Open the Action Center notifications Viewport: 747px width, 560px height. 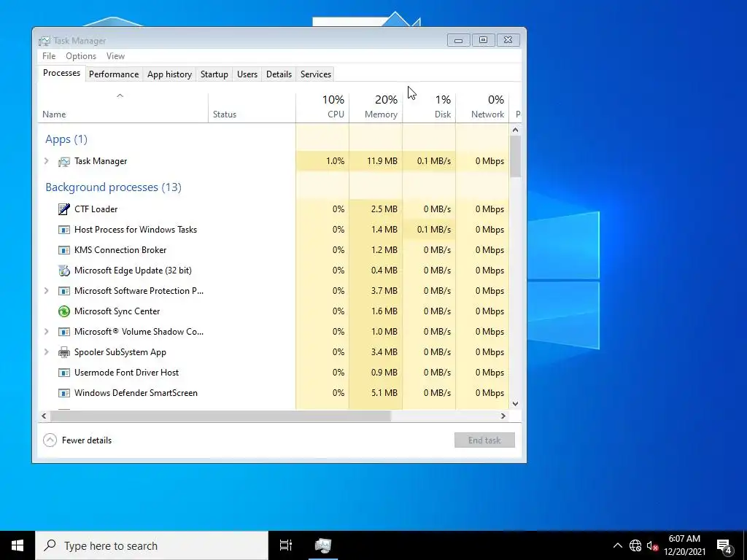pos(724,545)
